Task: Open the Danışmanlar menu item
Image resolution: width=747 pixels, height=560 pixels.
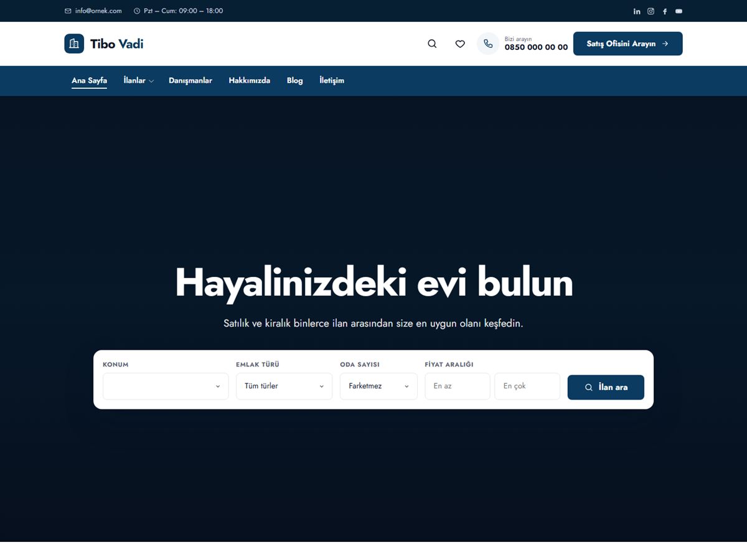Action: tap(190, 80)
